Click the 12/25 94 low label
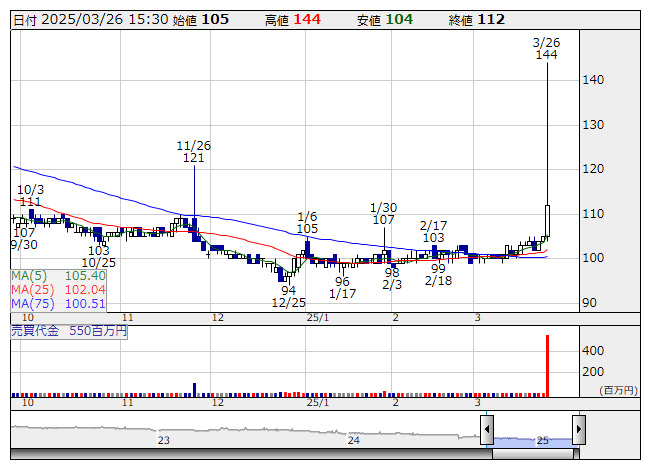 (x=289, y=296)
